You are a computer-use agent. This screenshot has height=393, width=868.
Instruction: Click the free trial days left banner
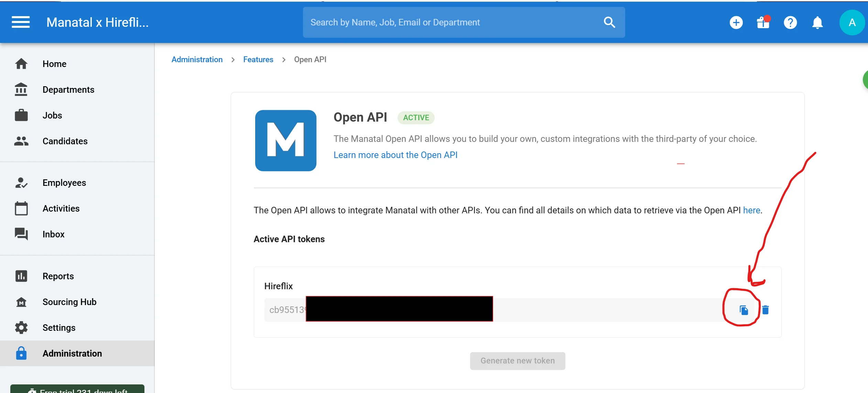77,389
